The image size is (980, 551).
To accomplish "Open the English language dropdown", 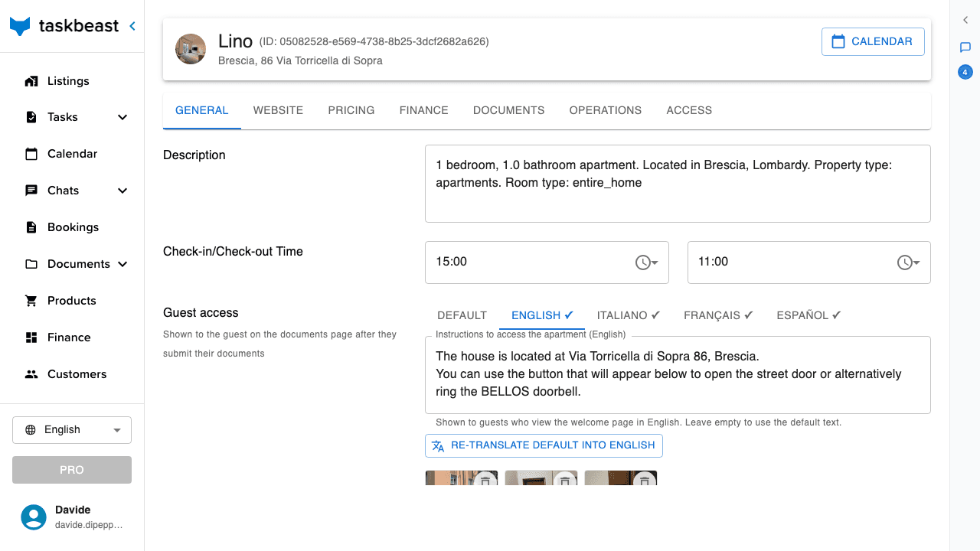I will point(72,430).
